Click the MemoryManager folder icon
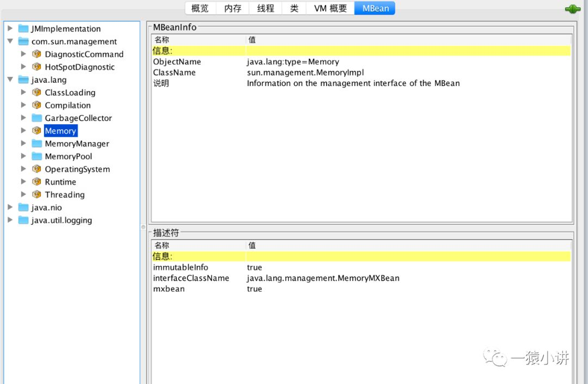Screen dimensions: 588x384 pos(37,143)
